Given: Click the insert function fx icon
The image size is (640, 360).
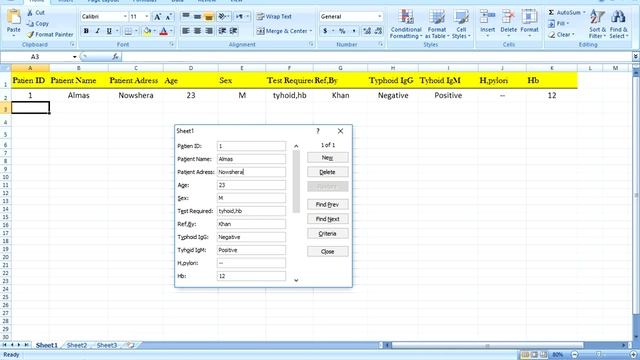Looking at the screenshot, I should point(116,57).
